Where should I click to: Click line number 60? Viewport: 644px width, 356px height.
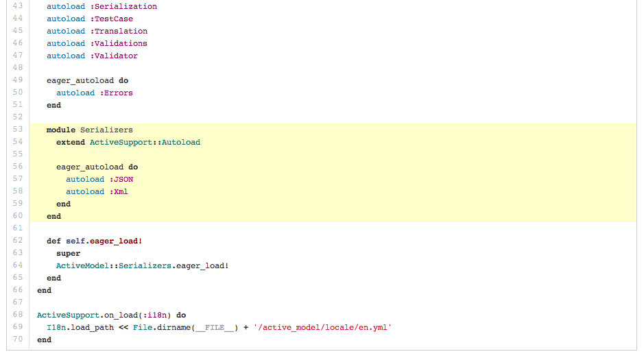(17, 216)
